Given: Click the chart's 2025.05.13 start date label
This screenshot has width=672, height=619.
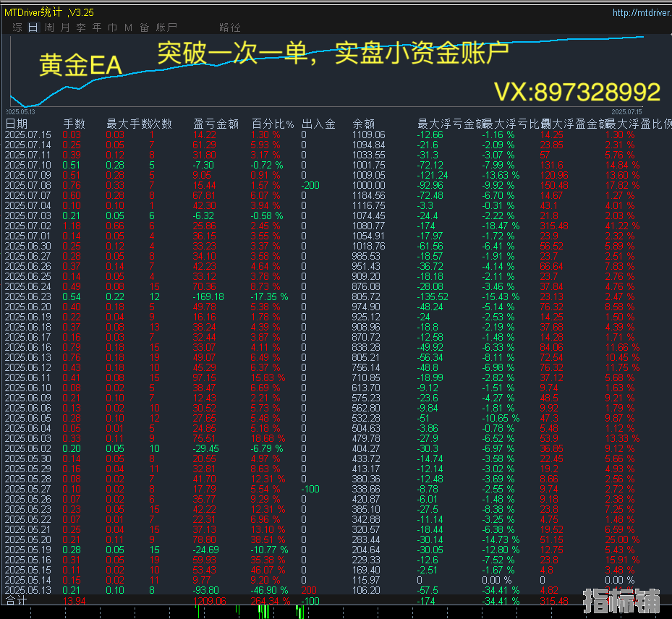Looking at the screenshot, I should [20, 112].
